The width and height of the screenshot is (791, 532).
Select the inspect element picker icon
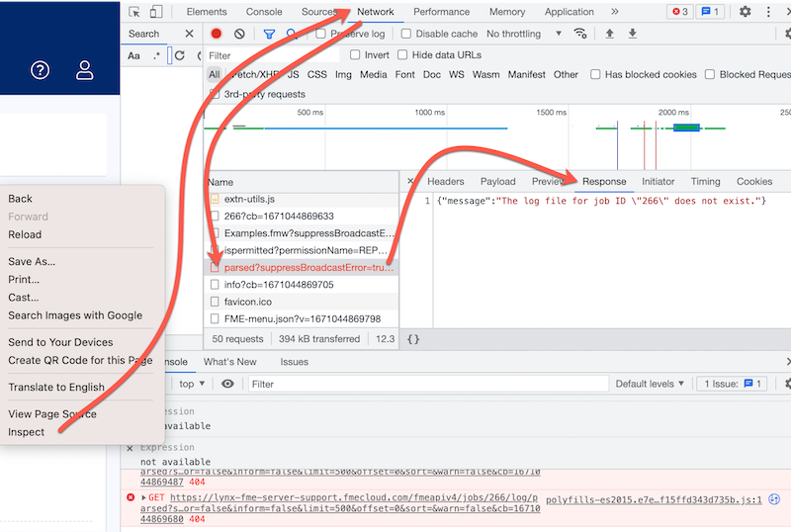click(x=134, y=12)
